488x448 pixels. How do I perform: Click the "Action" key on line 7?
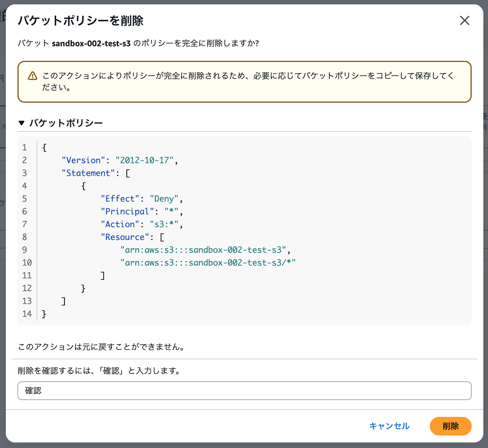click(120, 224)
